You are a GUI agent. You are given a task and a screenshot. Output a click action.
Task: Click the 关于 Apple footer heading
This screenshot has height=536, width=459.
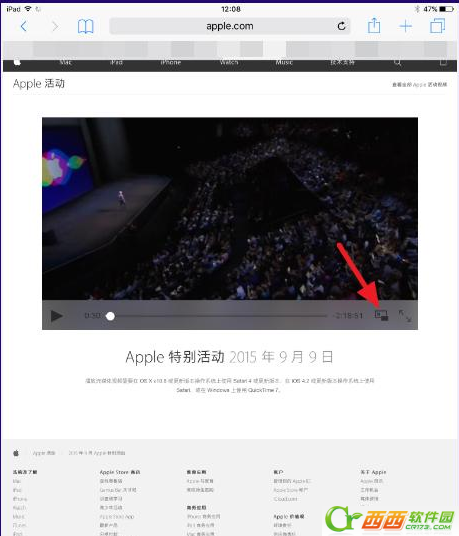click(373, 472)
